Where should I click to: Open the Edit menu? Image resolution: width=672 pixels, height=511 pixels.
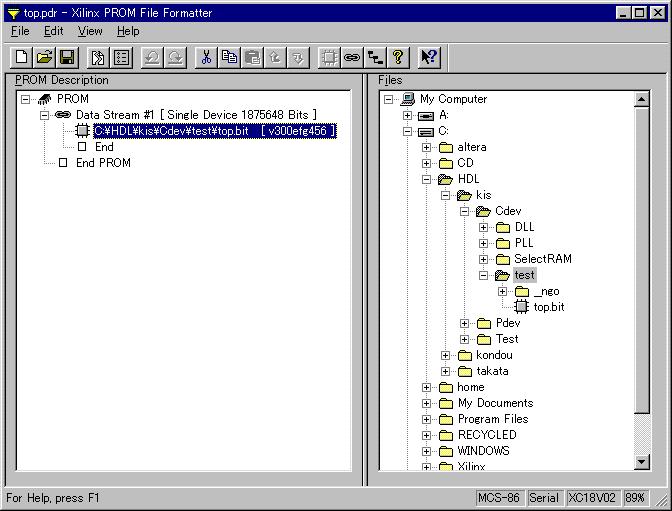tap(54, 31)
